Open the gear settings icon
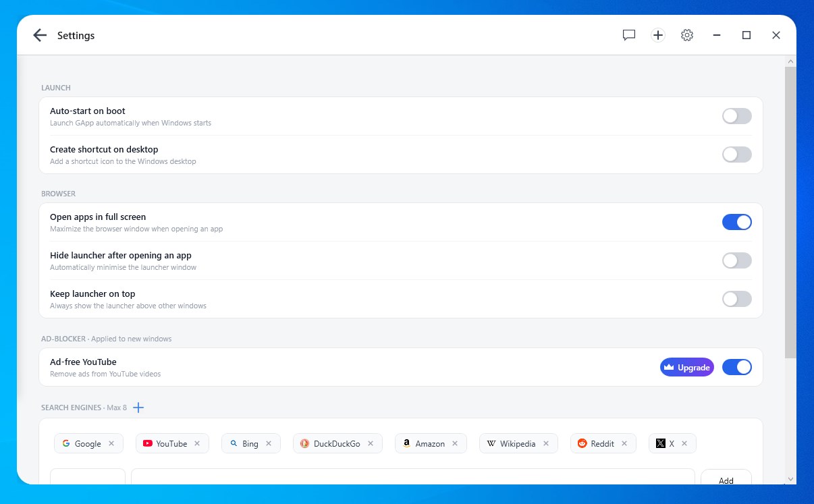Viewport: 814px width, 504px height. pos(687,35)
